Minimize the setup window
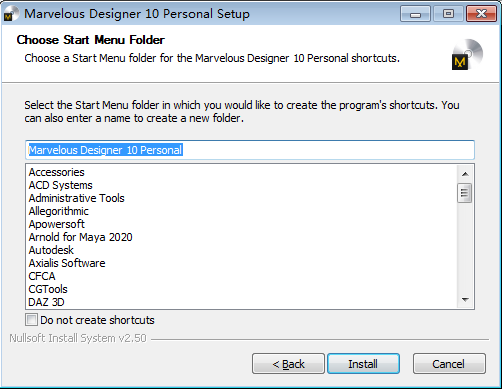The width and height of the screenshot is (502, 389). 415,14
